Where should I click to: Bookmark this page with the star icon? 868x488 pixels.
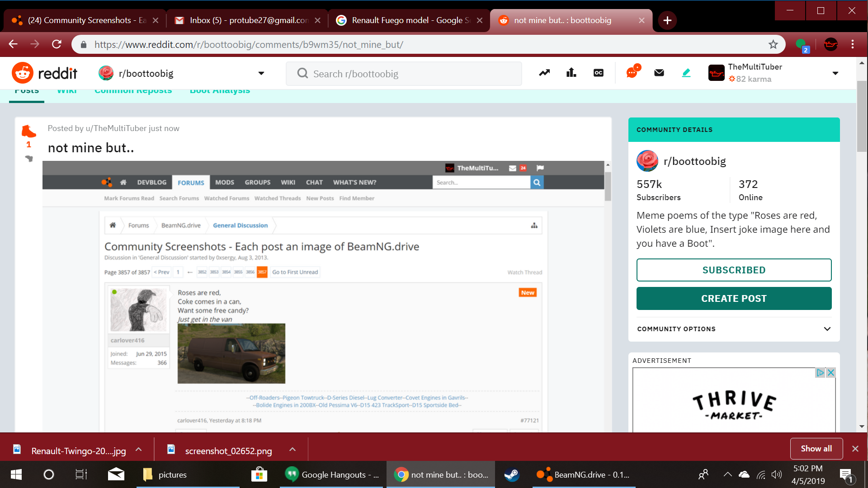[773, 44]
